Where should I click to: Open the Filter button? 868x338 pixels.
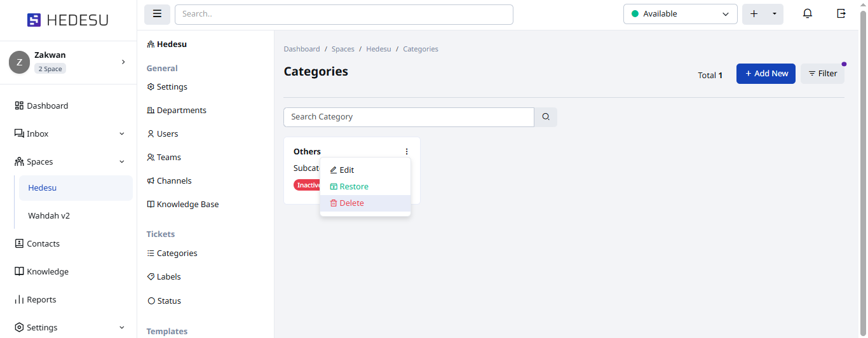pyautogui.click(x=822, y=74)
